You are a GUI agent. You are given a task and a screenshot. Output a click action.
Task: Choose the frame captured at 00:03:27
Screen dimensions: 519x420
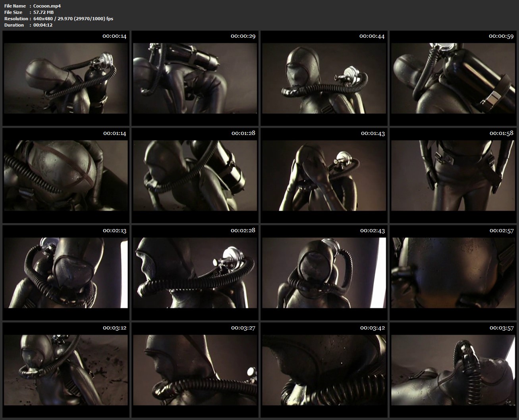coord(195,370)
